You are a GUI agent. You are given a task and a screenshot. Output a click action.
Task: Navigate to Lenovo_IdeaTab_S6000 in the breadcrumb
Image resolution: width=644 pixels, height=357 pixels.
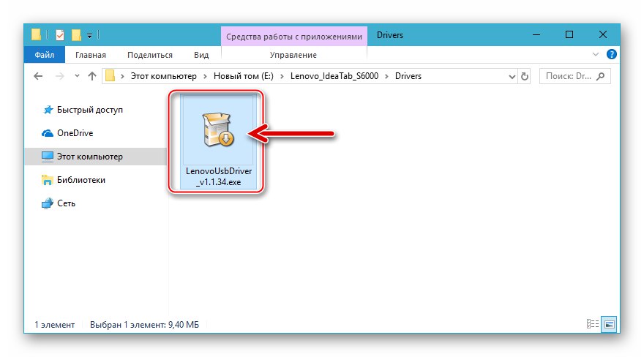334,76
